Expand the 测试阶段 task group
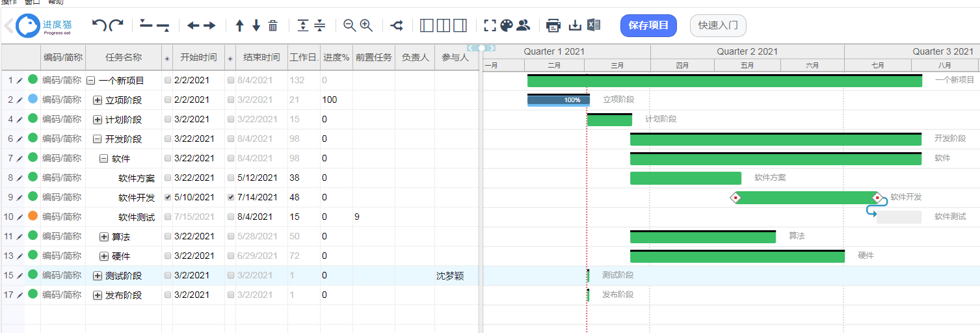Screen dimensions: 980x333 (98, 276)
